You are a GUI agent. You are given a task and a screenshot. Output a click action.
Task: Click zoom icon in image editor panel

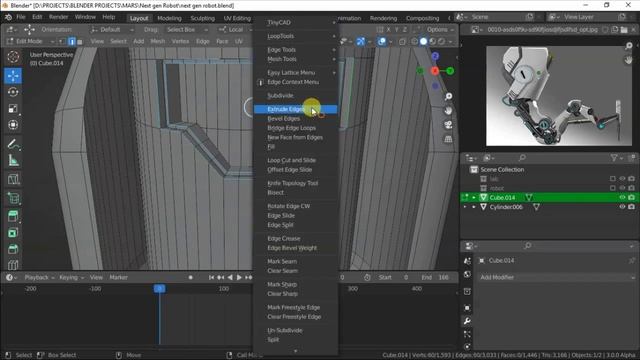(629, 46)
